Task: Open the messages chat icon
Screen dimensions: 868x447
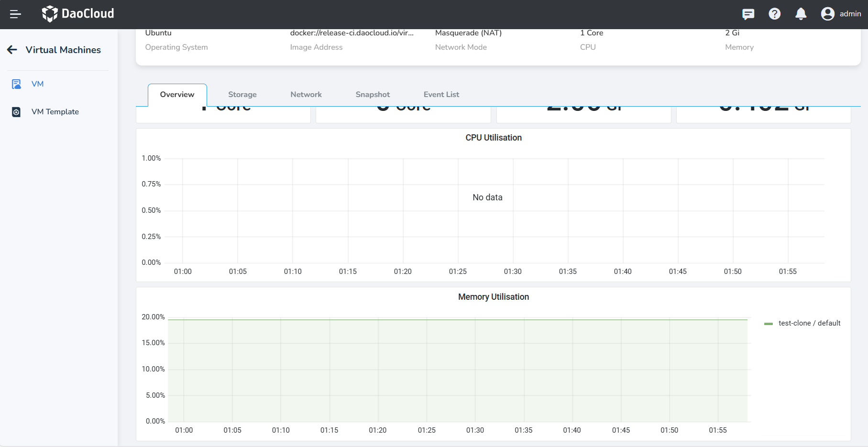Action: (x=748, y=14)
